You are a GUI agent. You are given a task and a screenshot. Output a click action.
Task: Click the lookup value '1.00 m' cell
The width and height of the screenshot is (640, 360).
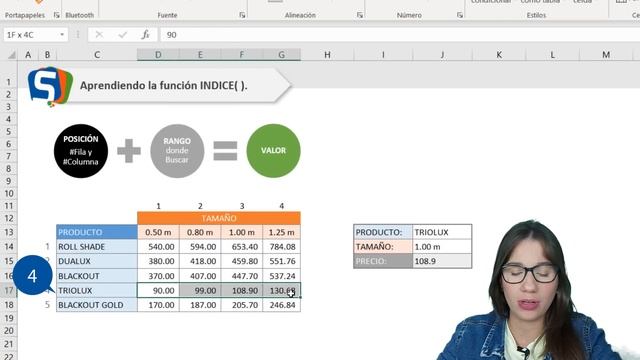coord(442,247)
